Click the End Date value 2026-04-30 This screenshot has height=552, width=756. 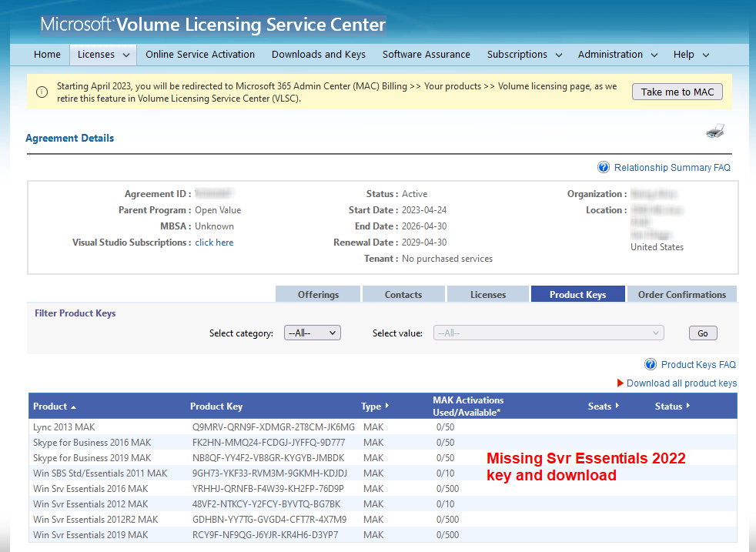424,226
